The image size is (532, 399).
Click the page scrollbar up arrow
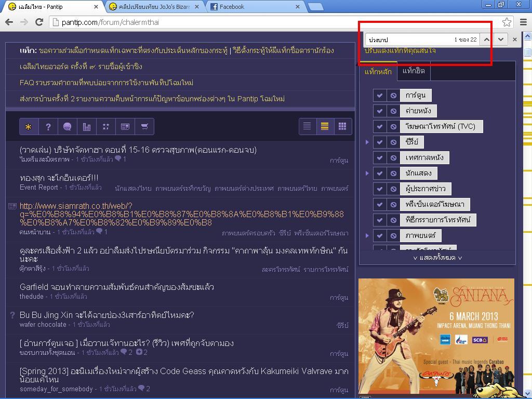[528, 35]
